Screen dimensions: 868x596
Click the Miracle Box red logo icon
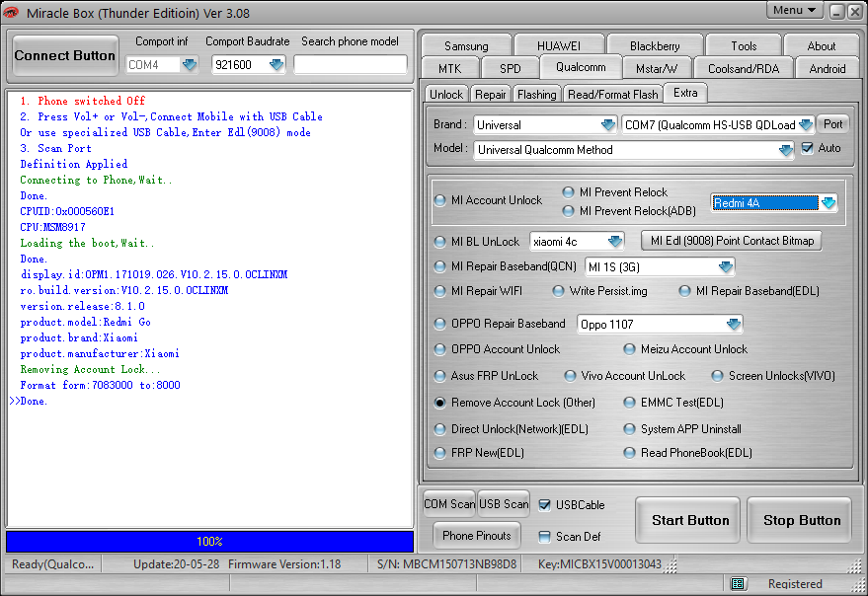(x=11, y=12)
